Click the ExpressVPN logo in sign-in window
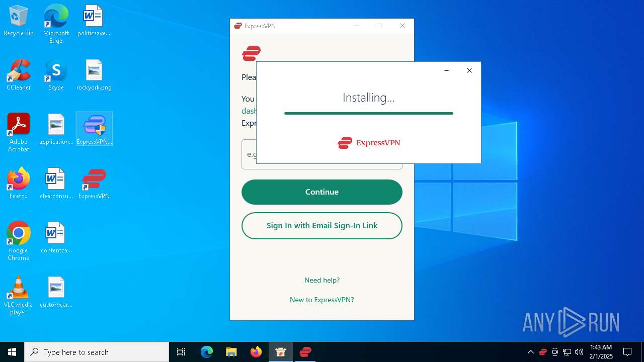 (x=251, y=53)
